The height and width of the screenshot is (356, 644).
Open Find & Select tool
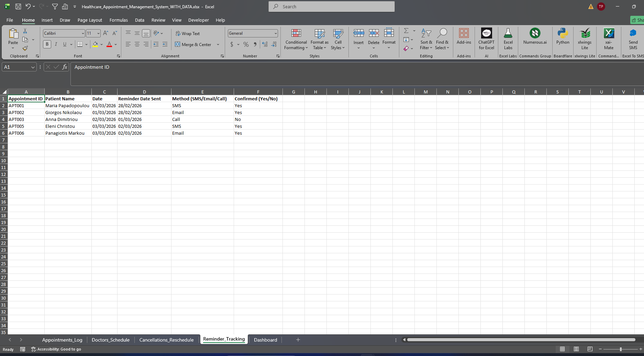click(442, 39)
